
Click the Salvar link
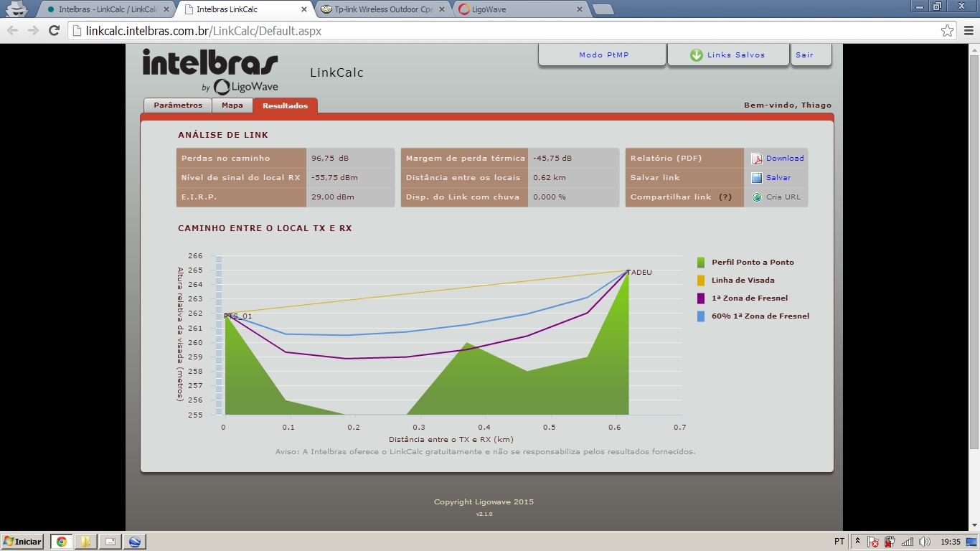pyautogui.click(x=778, y=178)
